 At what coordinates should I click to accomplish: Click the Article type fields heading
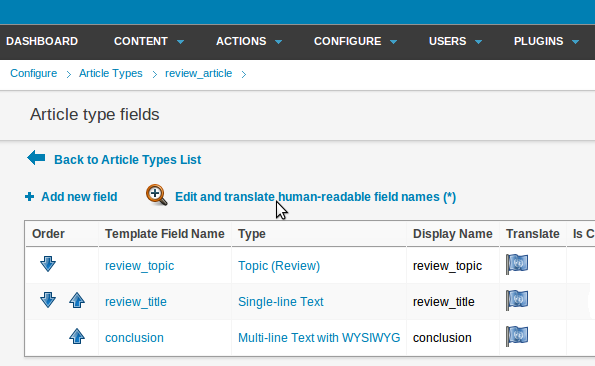(x=94, y=115)
